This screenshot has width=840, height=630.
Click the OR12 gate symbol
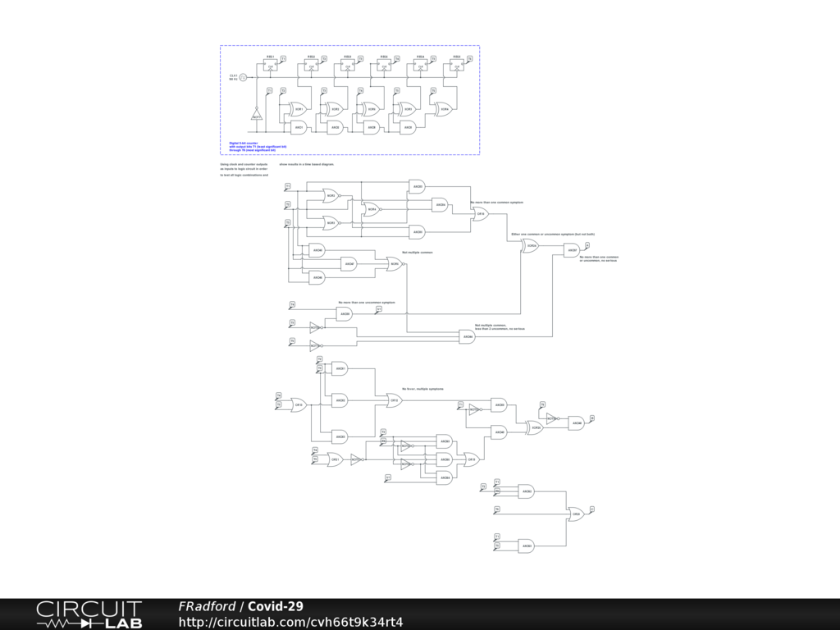click(x=394, y=401)
